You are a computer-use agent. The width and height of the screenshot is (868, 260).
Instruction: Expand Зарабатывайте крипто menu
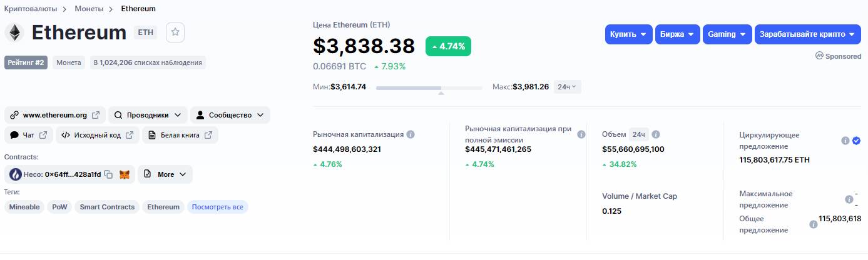(807, 34)
